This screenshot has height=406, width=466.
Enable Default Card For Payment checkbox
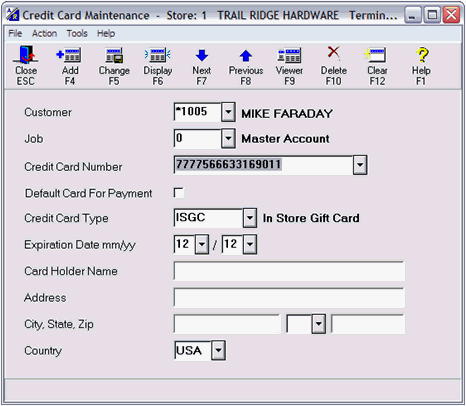coord(179,193)
